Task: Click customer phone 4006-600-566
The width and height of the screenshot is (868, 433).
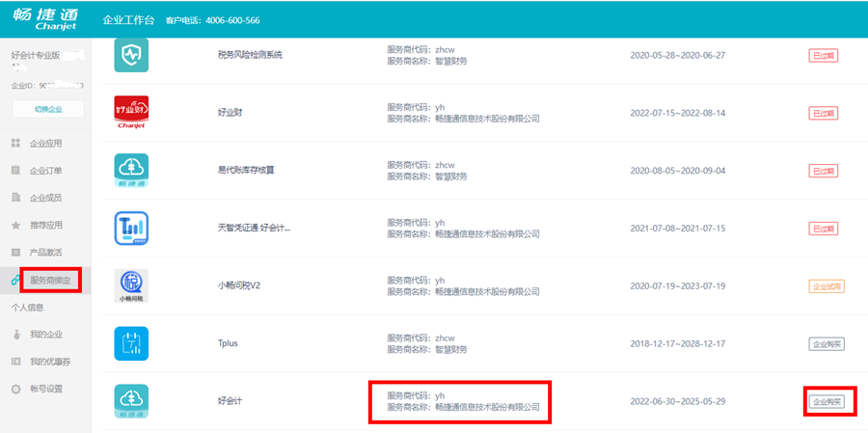Action: tap(232, 20)
